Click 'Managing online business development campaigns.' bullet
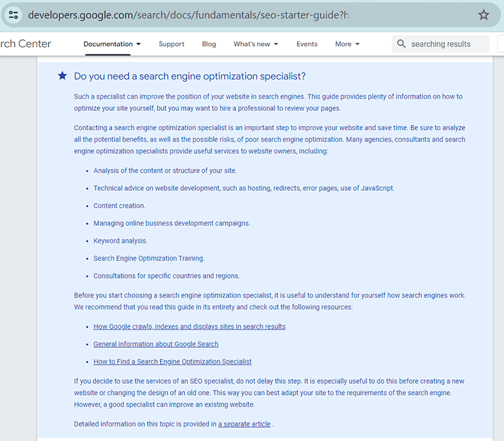Viewport: 504px width, 441px height. pyautogui.click(x=171, y=224)
